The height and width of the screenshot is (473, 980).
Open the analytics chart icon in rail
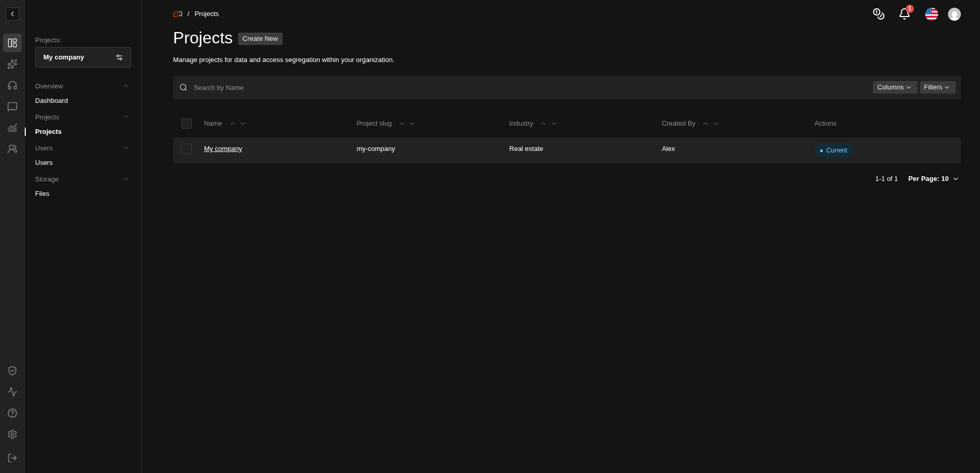tap(12, 128)
